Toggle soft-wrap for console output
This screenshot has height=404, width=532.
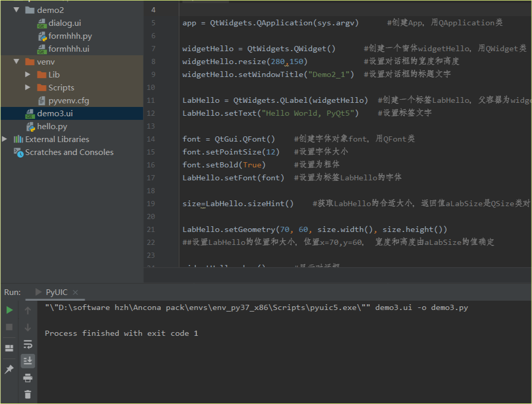pyautogui.click(x=27, y=344)
